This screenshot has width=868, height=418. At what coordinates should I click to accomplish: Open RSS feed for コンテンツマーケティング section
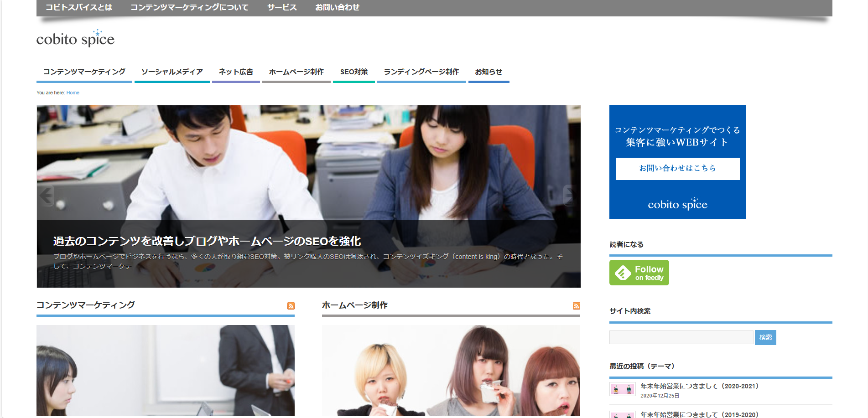tap(291, 306)
